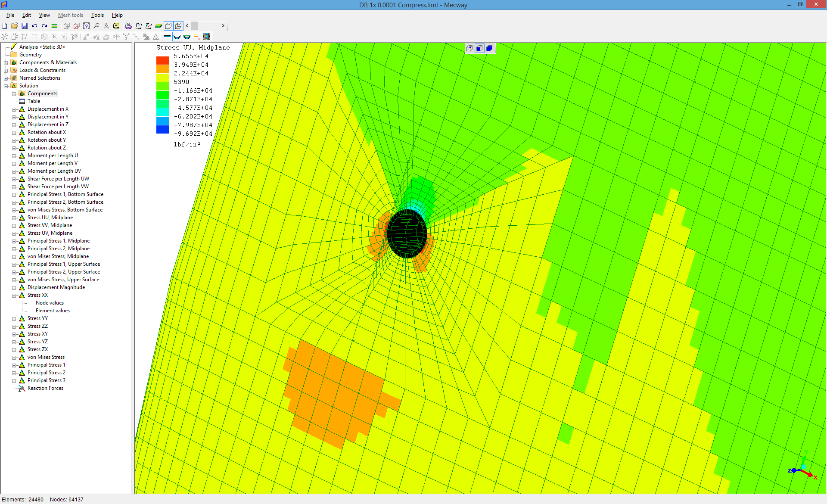The width and height of the screenshot is (827, 504).
Task: Open a file with the folder icon
Action: 15,26
